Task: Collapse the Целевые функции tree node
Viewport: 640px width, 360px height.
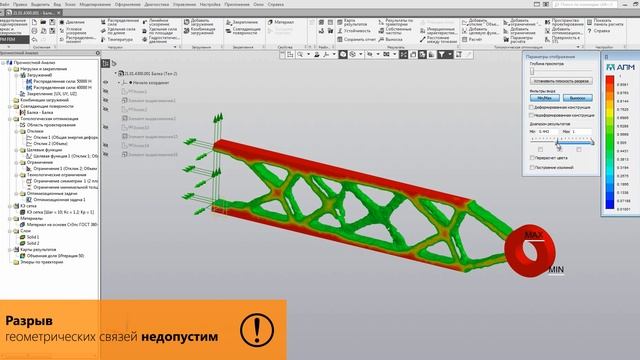Action: [x=17, y=150]
